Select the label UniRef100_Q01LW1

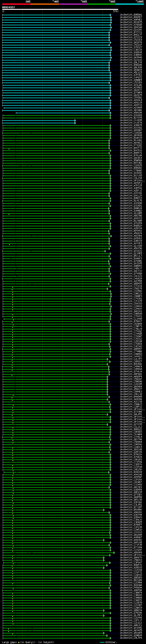pos(131,85)
